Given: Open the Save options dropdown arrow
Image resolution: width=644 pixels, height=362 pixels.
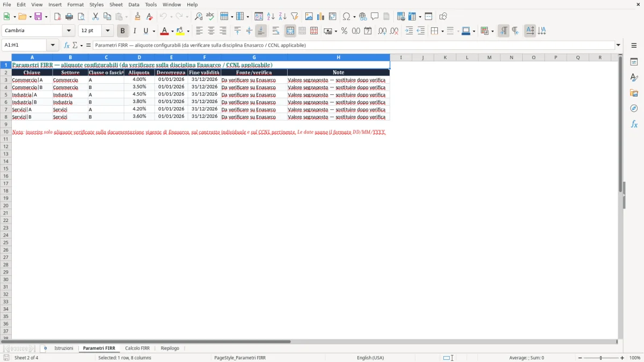Looking at the screenshot, I should pos(46,17).
